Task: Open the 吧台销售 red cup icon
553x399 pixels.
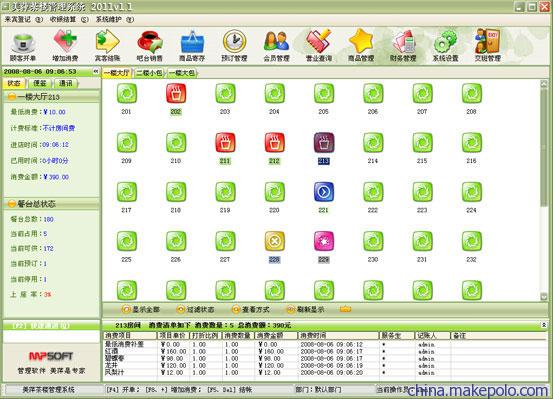Action: click(x=150, y=46)
